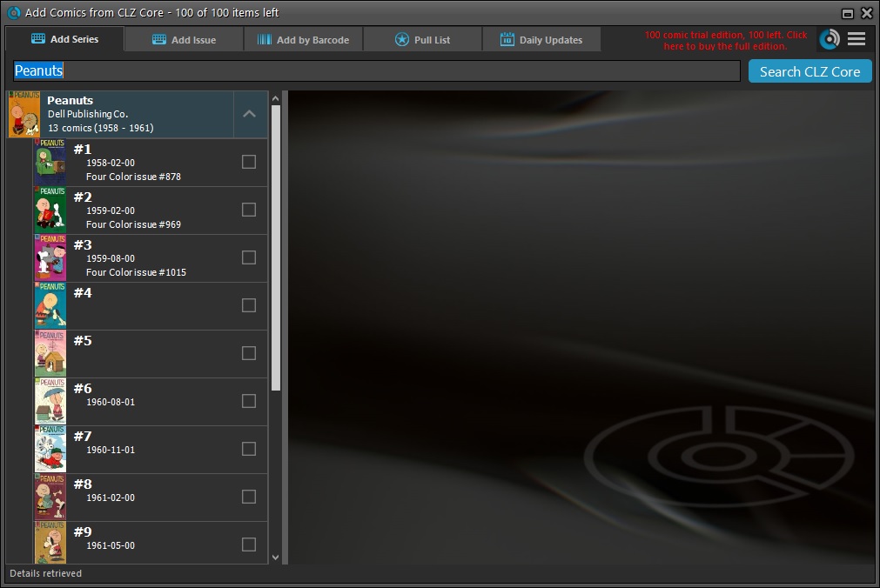880x588 pixels.
Task: Maximize the Add Comics window
Action: (x=847, y=13)
